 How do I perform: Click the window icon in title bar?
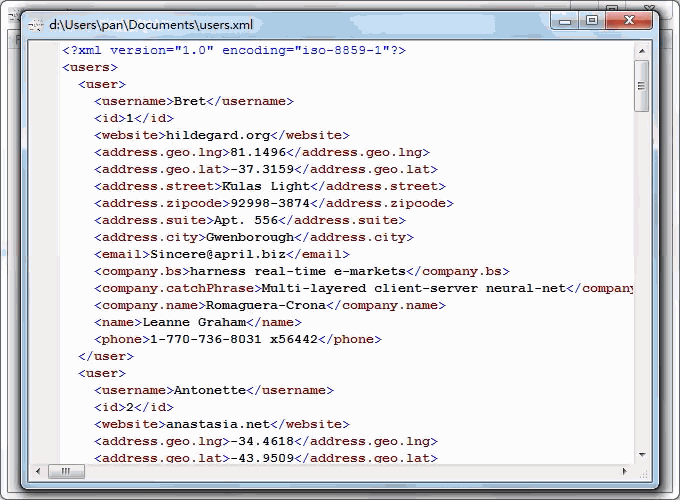pos(36,20)
